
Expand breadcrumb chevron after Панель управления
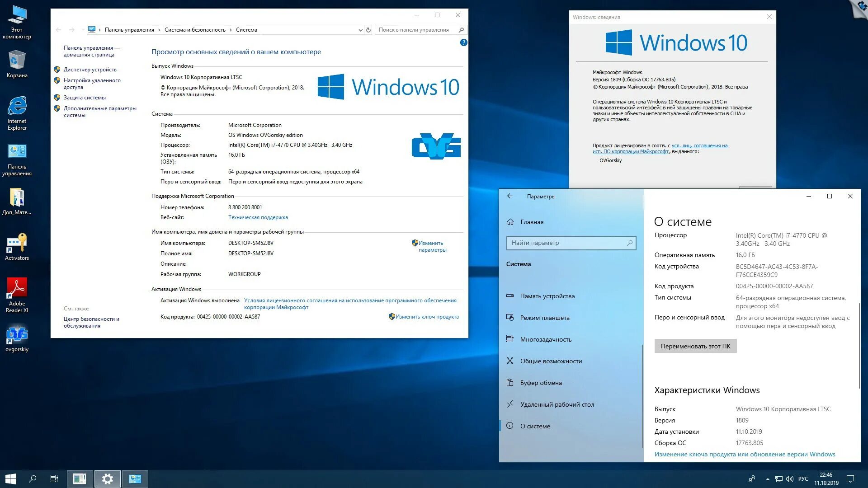tap(159, 30)
